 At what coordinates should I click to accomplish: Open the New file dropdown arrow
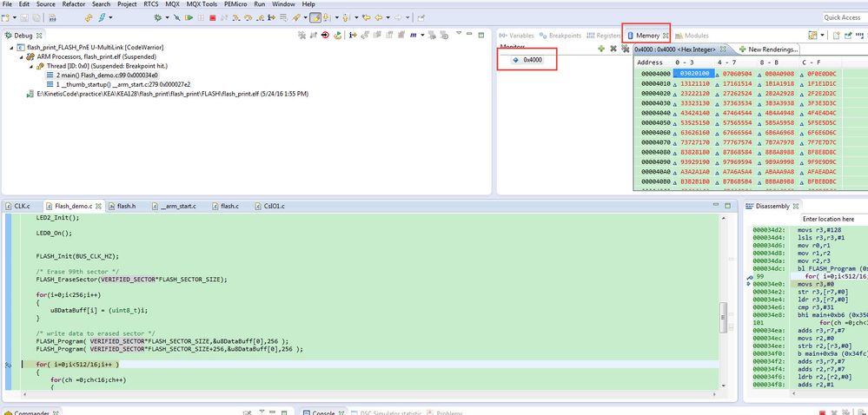(15, 17)
